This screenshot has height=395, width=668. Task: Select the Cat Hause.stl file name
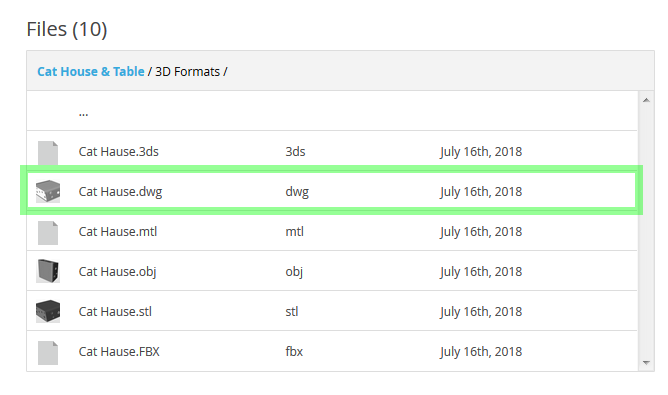coord(115,312)
